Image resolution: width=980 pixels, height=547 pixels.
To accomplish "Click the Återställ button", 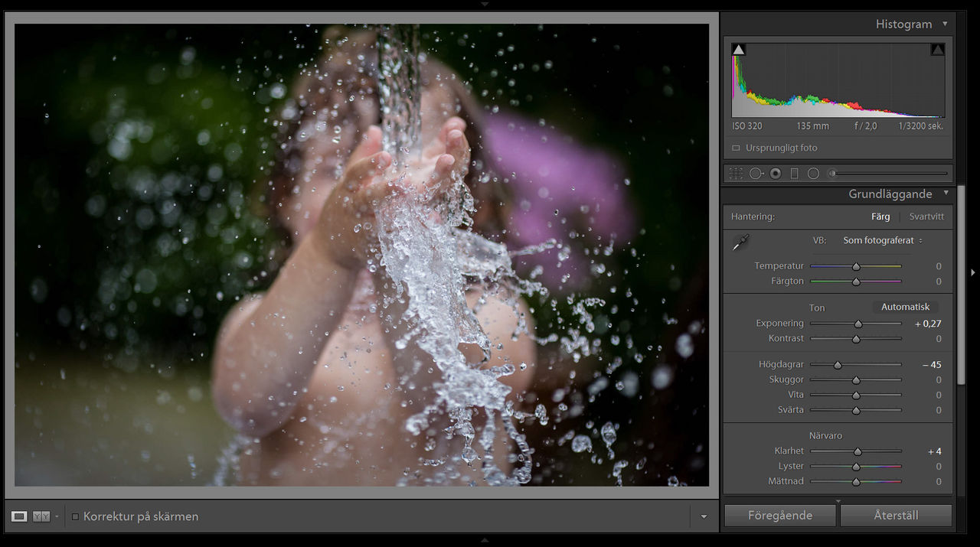I will (x=896, y=516).
